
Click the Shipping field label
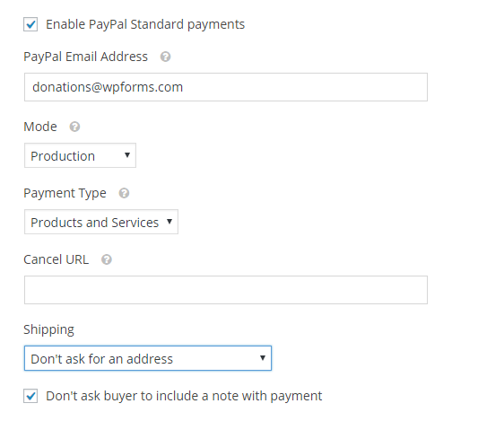[x=48, y=330]
